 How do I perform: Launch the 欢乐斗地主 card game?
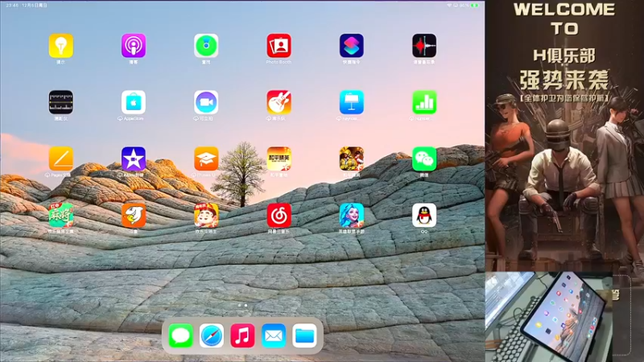point(206,215)
